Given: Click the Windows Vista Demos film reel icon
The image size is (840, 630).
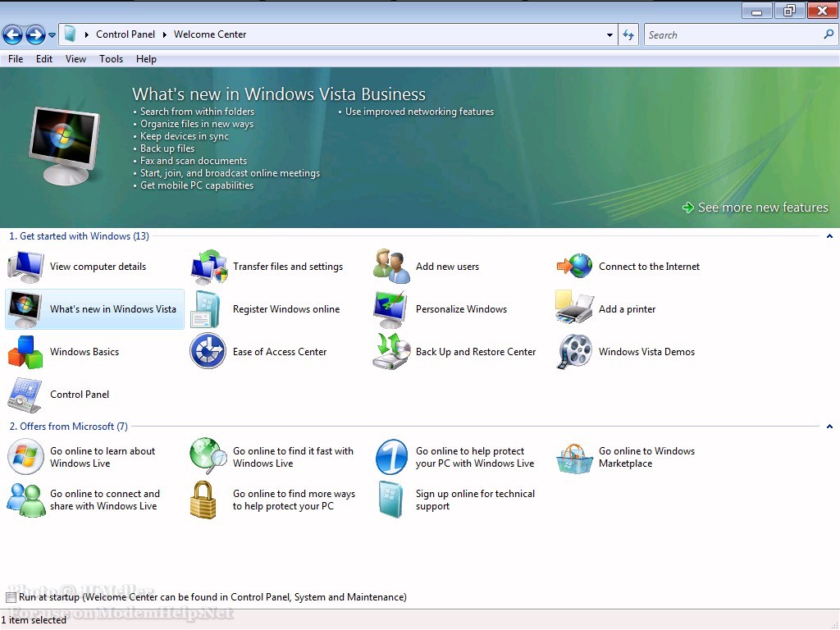Looking at the screenshot, I should pos(574,351).
